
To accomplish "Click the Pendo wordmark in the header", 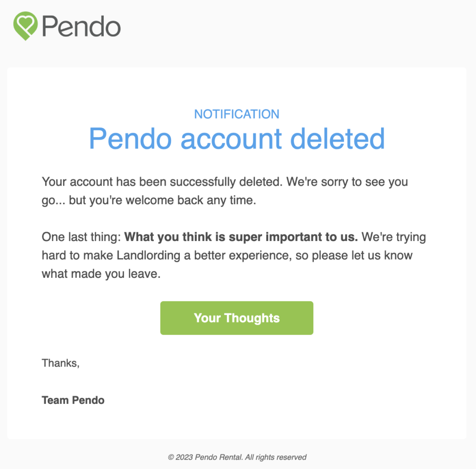I will (x=81, y=27).
